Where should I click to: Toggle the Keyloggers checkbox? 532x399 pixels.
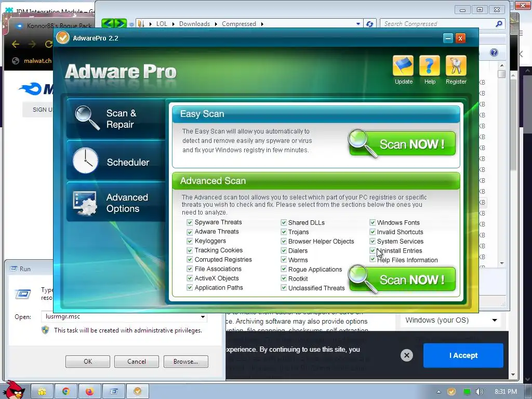tap(190, 241)
